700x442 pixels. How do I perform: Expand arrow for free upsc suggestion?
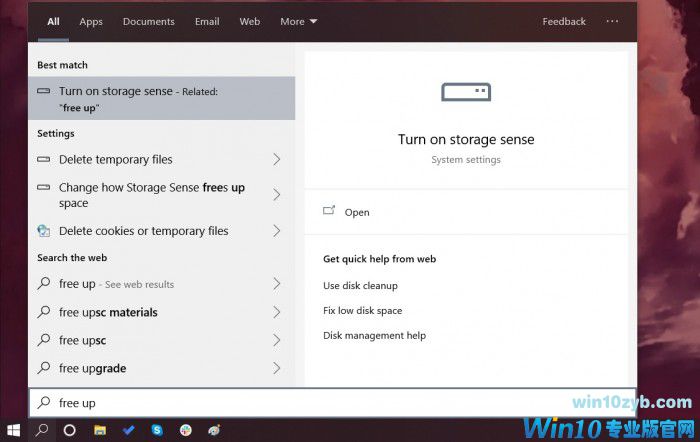click(277, 340)
